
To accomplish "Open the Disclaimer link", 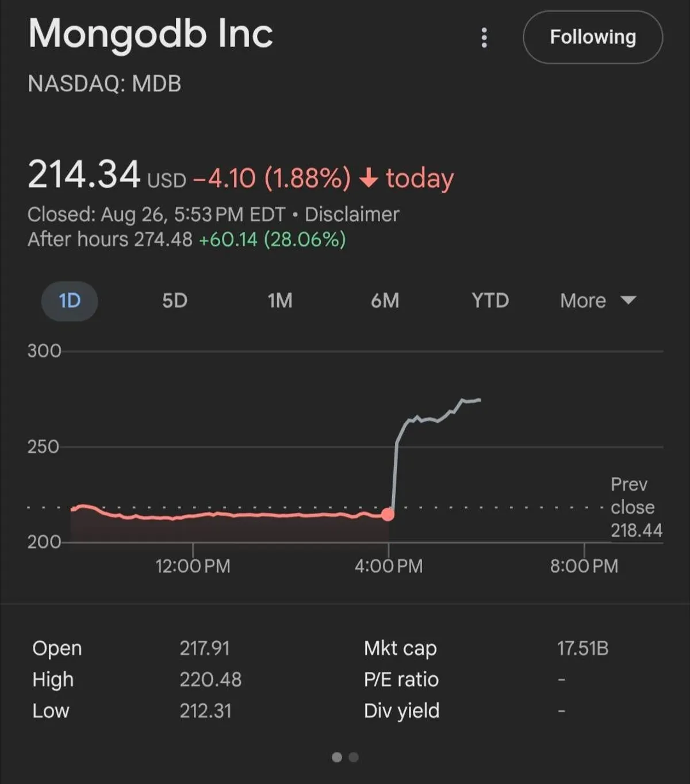I will click(x=352, y=215).
